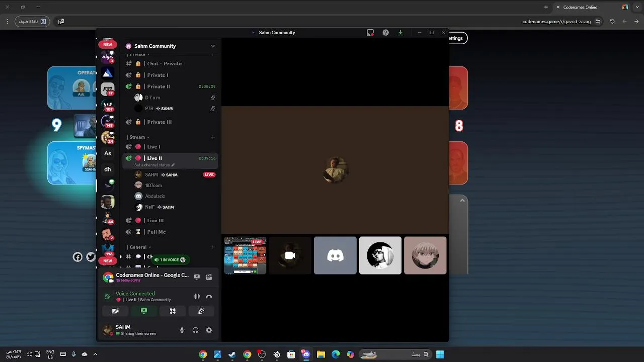Open the server icon with 148 badge
Image resolution: width=644 pixels, height=362 pixels.
tap(107, 121)
